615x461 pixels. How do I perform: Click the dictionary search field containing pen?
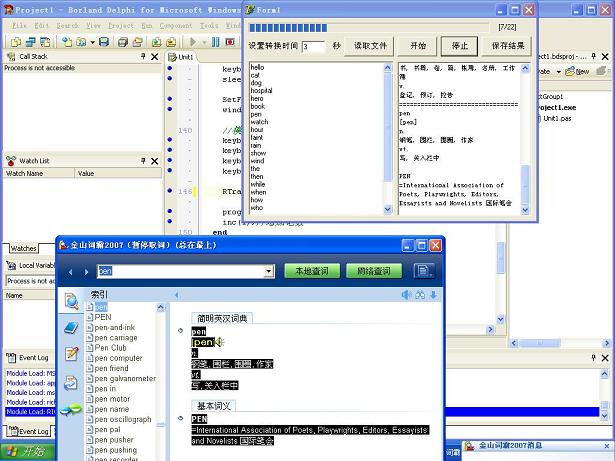point(181,271)
